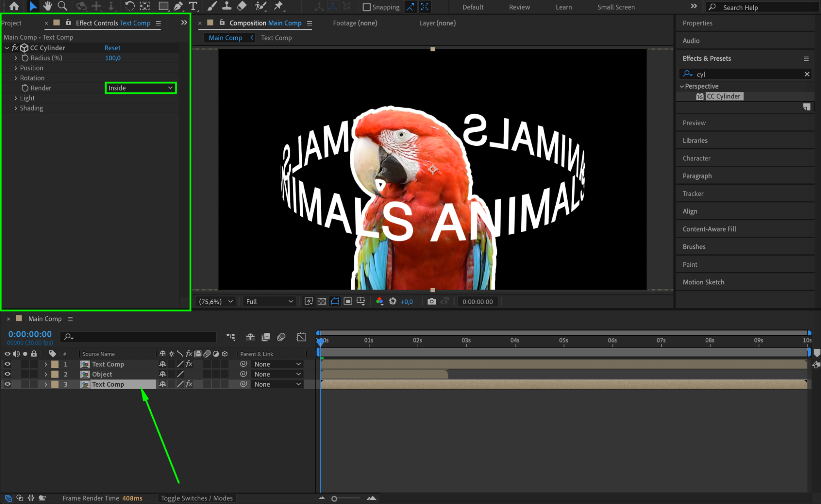This screenshot has height=504, width=821.
Task: Select the Zoom magnifier tool
Action: tap(62, 6)
